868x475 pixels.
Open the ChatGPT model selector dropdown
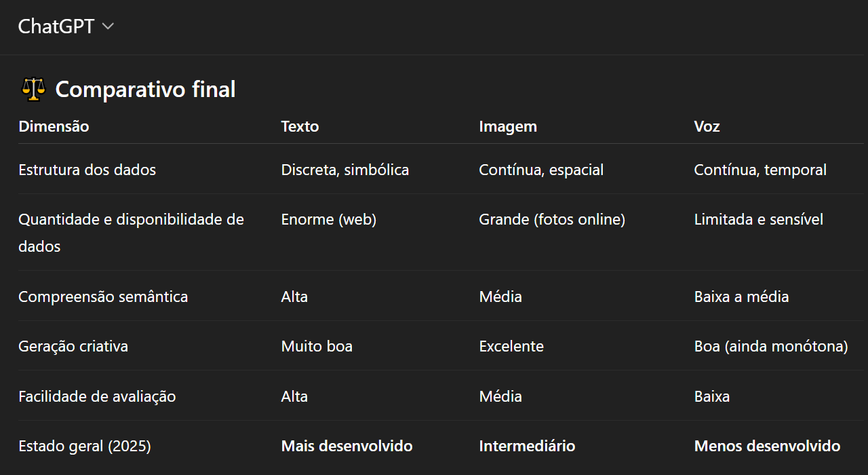pos(65,26)
